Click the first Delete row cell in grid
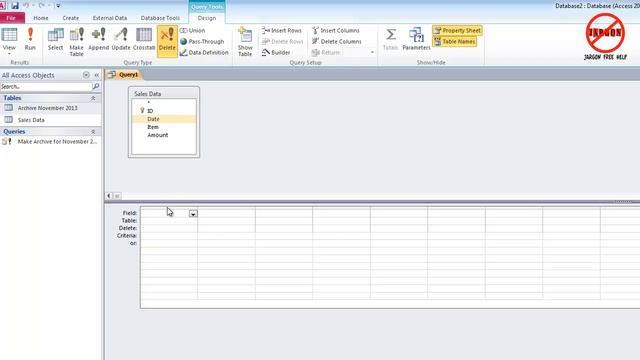This screenshot has height=360, width=640. 169,228
